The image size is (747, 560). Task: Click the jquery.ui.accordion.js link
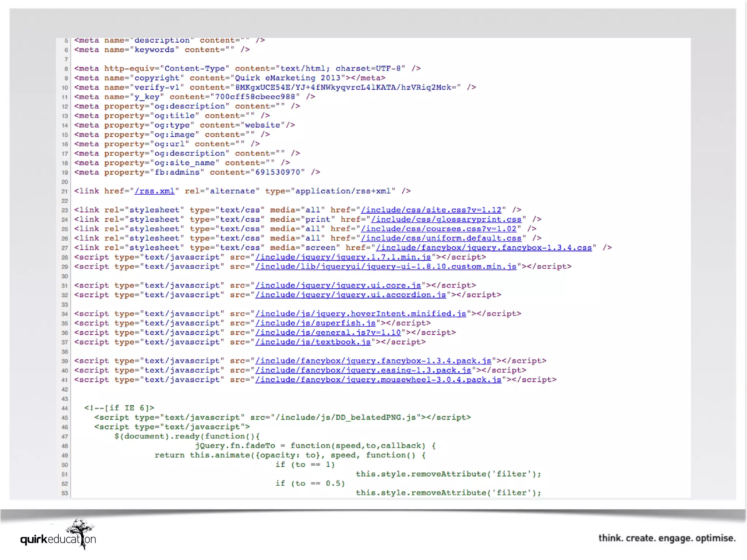351,295
